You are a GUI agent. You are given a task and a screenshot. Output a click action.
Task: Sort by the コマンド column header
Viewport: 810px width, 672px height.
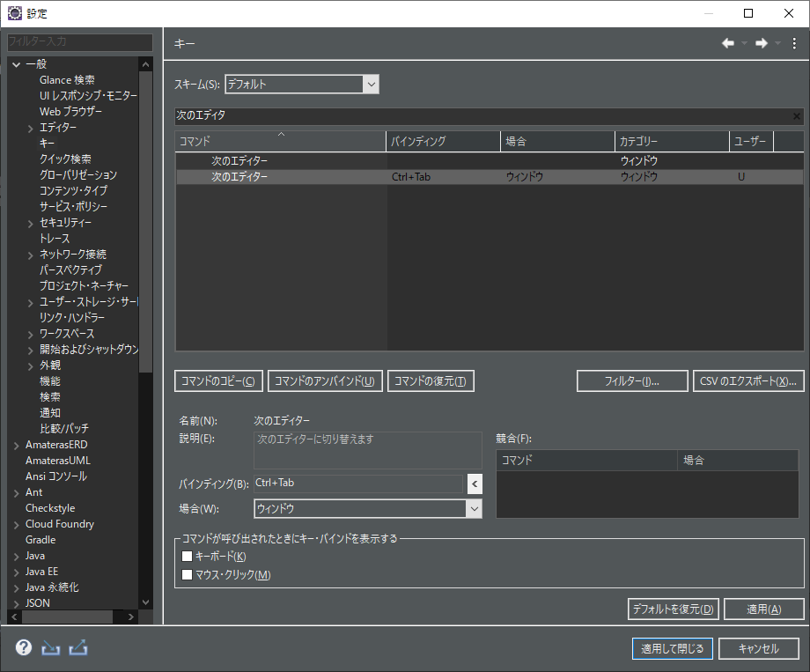coord(281,141)
